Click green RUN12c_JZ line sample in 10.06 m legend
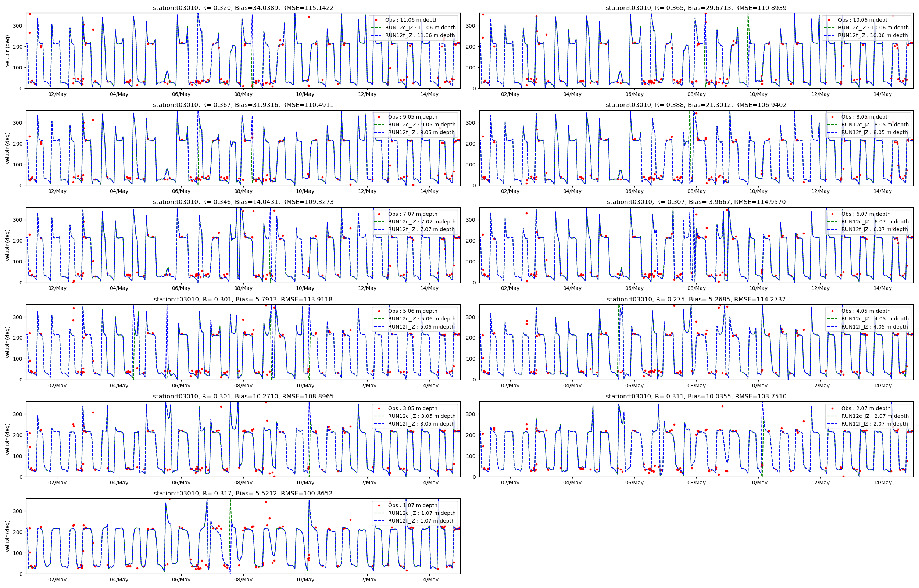 point(829,28)
